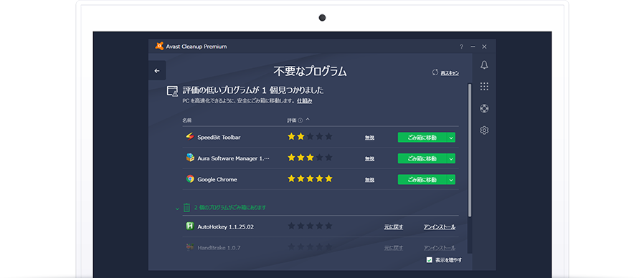The height and width of the screenshot is (278, 644).
Task: Click the Avast logo in the title bar
Action: [x=159, y=47]
